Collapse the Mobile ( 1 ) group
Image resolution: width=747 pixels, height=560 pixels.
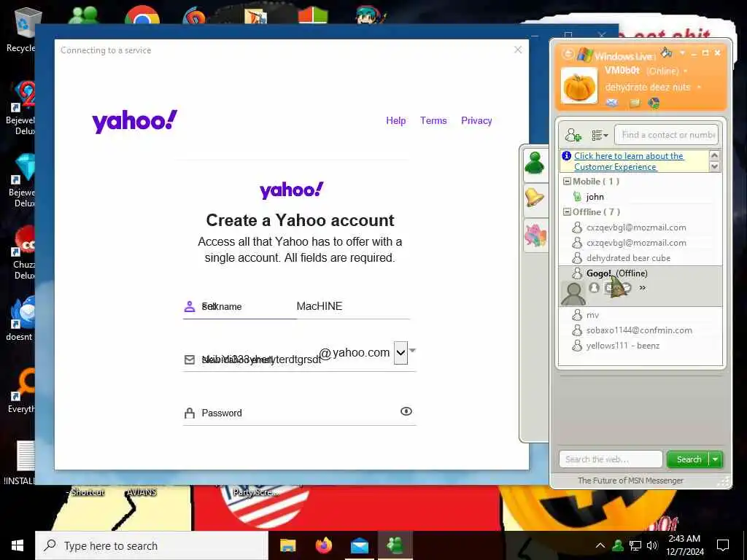[567, 182]
